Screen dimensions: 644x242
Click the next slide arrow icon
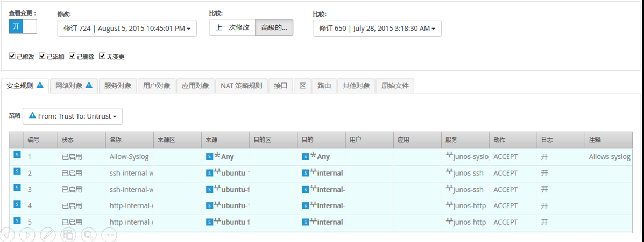pos(27,234)
